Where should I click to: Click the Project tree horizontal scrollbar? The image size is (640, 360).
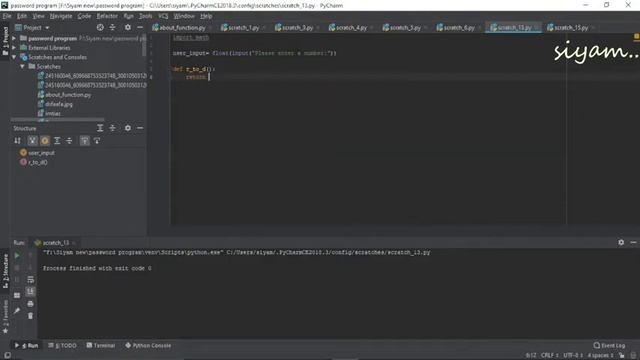pyautogui.click(x=57, y=120)
